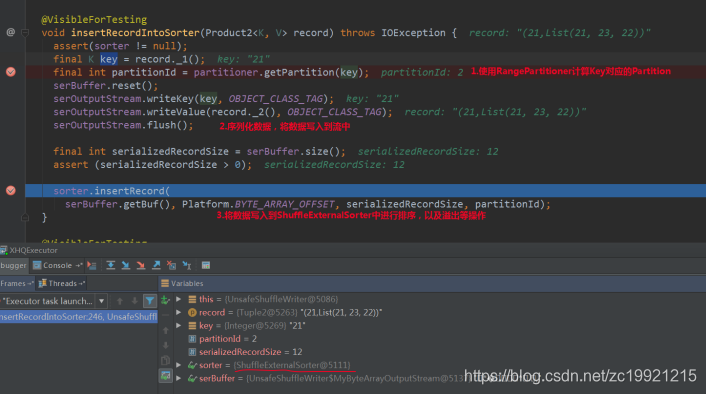Click the primitive icon beside serializedRecordSize
707x395 pixels.
click(192, 352)
